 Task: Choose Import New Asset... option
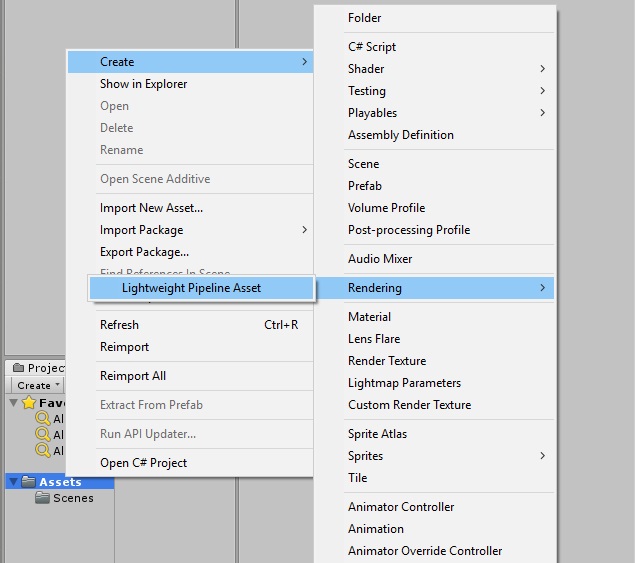click(x=151, y=208)
